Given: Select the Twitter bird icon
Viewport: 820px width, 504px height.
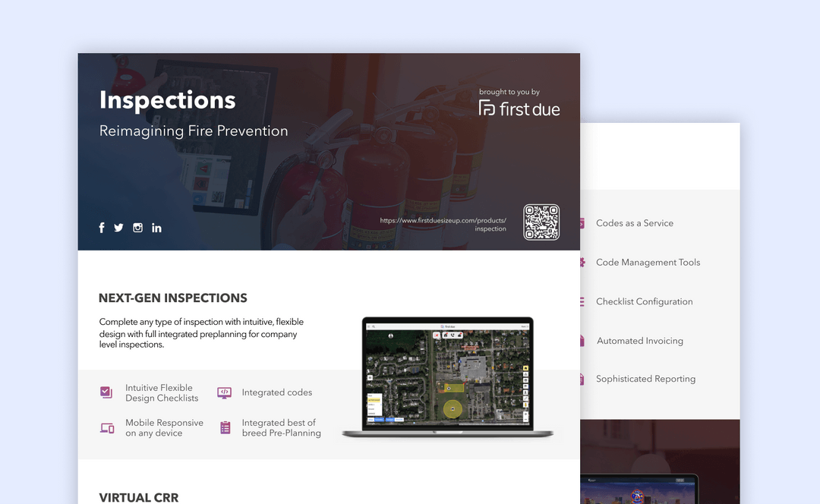Looking at the screenshot, I should pyautogui.click(x=118, y=227).
